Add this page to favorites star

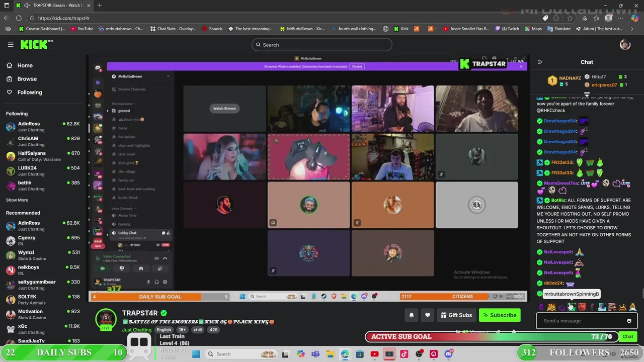570,18
